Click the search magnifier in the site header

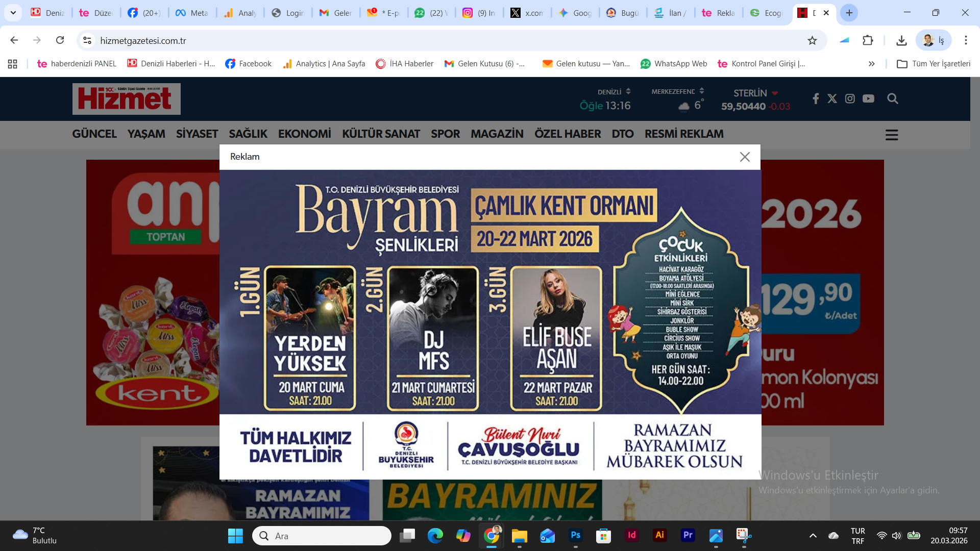(x=892, y=98)
